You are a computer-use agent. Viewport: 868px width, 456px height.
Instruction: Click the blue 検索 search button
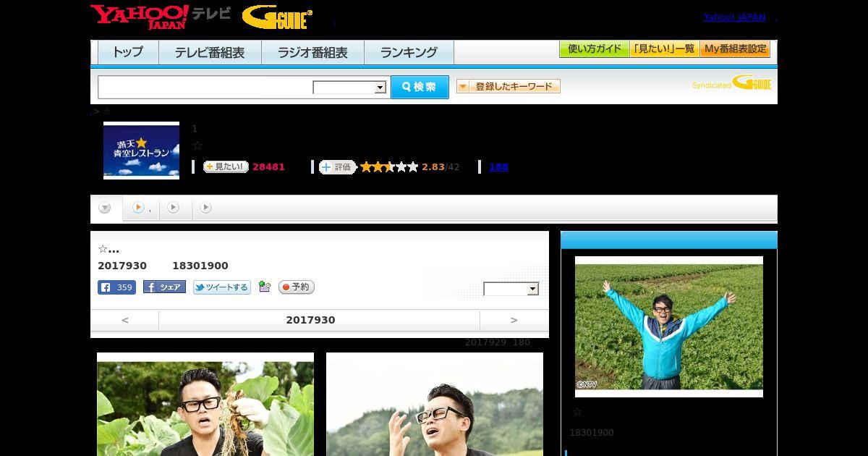pos(420,87)
